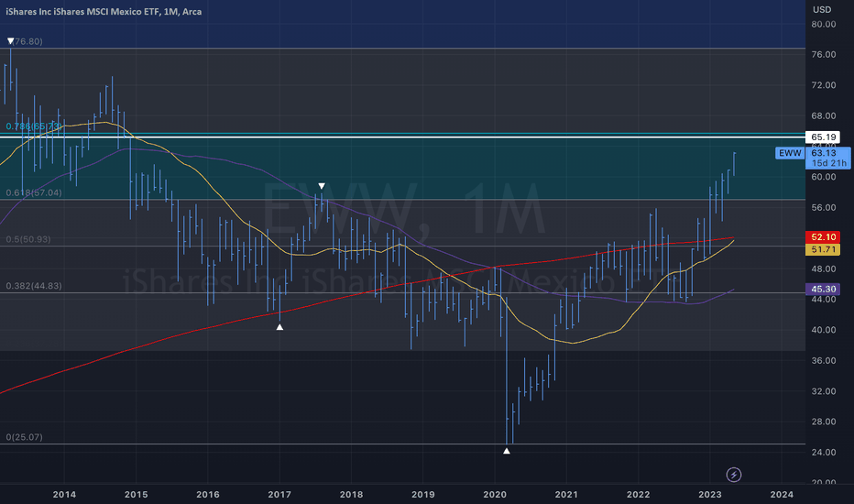Click the 2023 year label on time axis
The image size is (854, 504).
(x=709, y=494)
